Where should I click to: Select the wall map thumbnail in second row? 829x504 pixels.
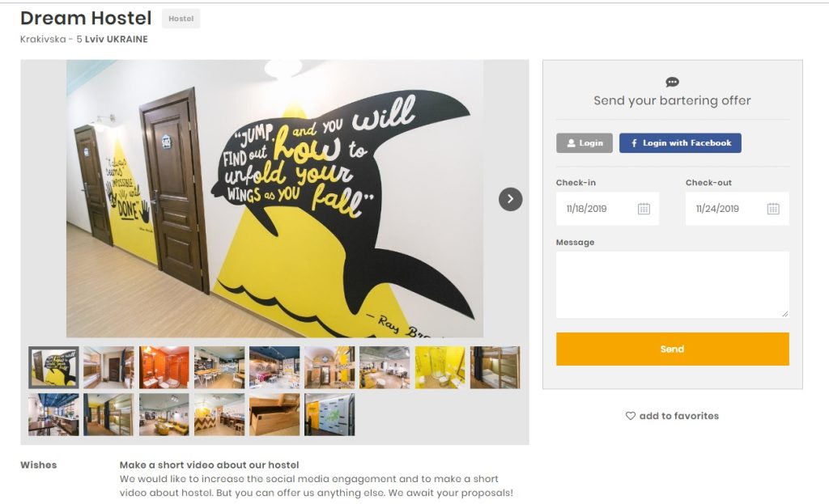(329, 414)
